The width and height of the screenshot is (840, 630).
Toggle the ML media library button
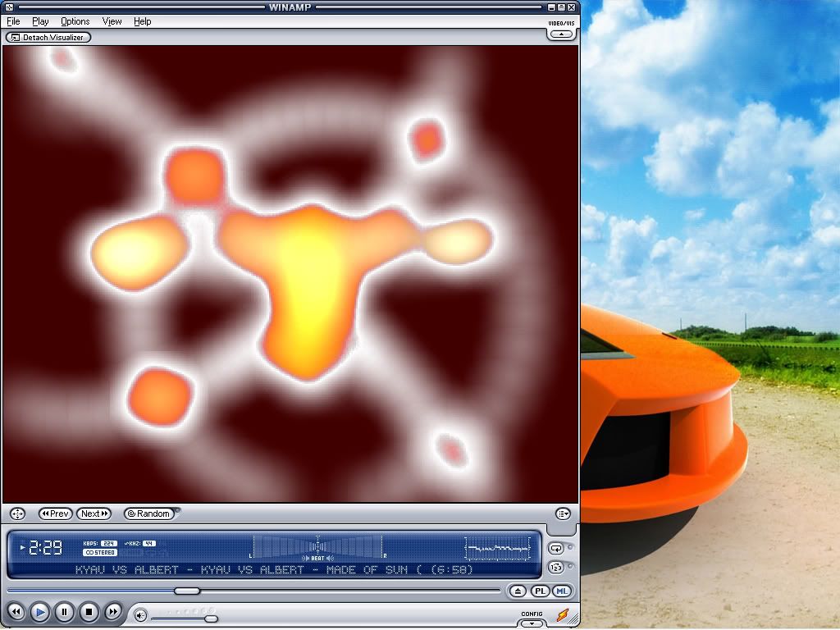(x=561, y=591)
